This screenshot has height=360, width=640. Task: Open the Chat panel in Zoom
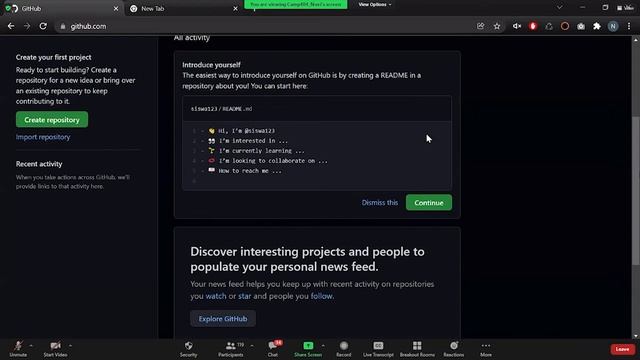273,349
